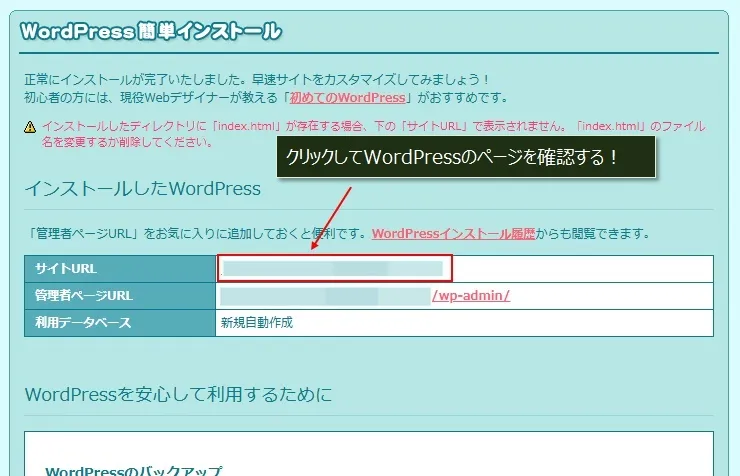Click the WordPressのバックアップ heading

134,470
